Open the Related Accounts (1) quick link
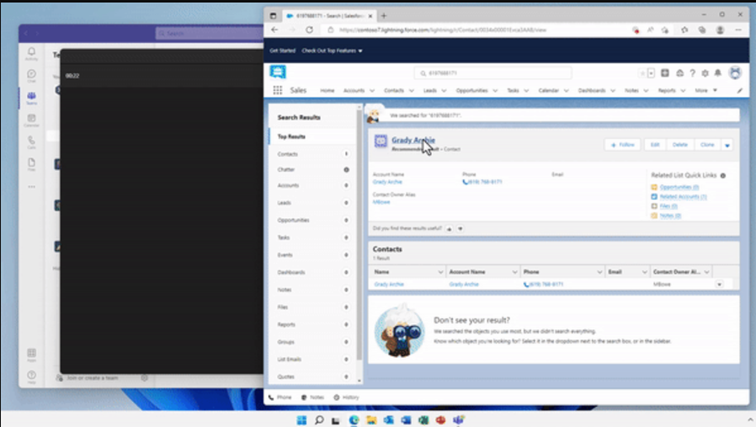 [x=683, y=197]
